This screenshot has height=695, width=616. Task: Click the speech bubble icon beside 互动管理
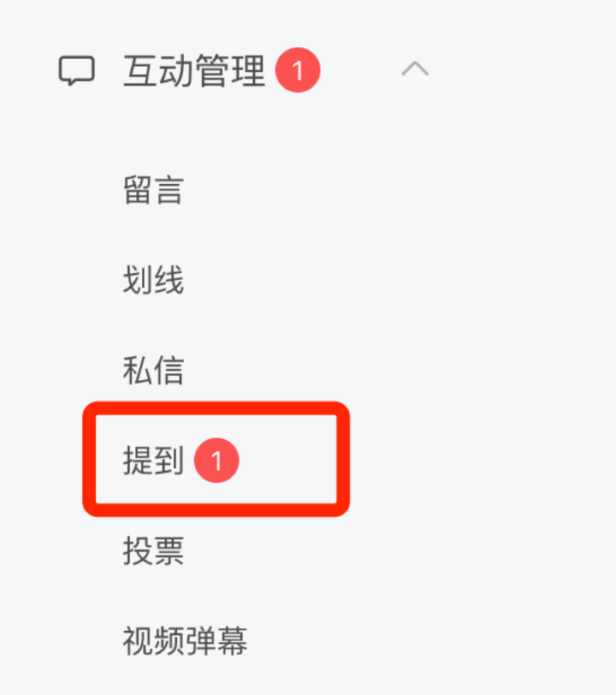tap(77, 70)
